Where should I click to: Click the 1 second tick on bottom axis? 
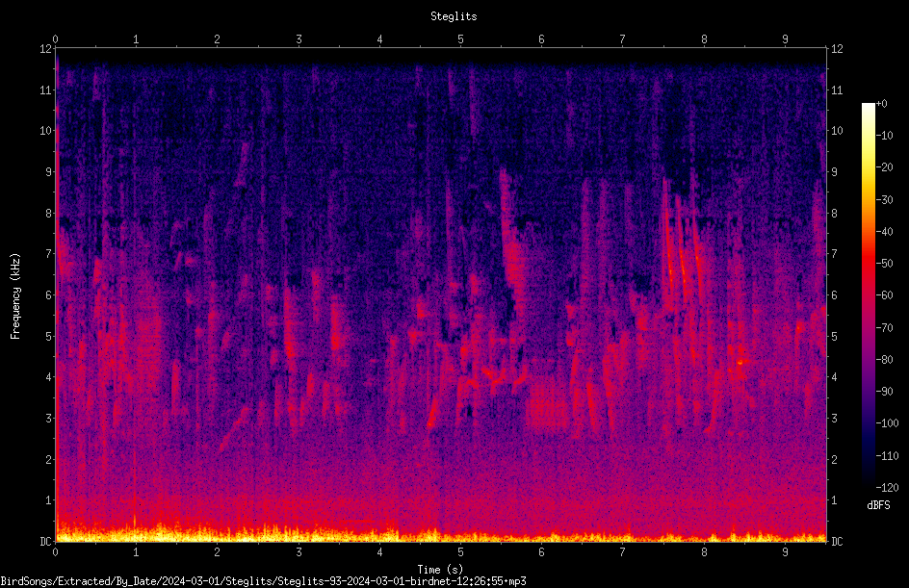pyautogui.click(x=136, y=552)
